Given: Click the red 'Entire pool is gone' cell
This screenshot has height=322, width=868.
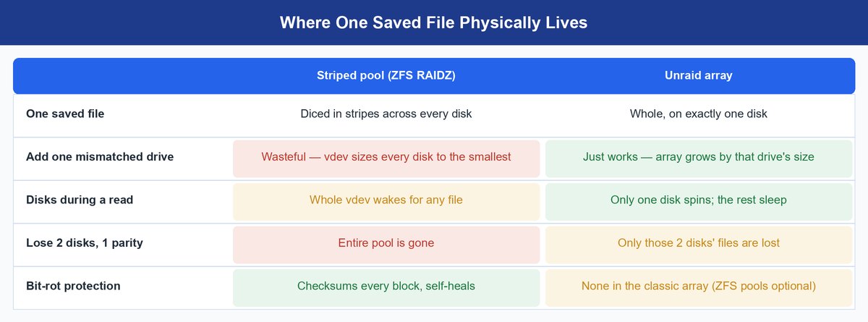Looking at the screenshot, I should coord(386,245).
